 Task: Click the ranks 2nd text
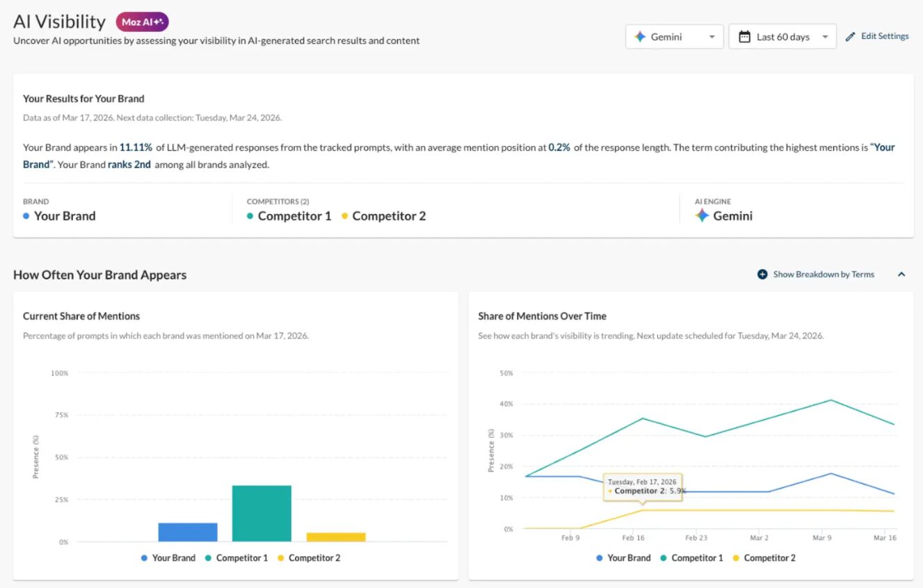pyautogui.click(x=129, y=165)
